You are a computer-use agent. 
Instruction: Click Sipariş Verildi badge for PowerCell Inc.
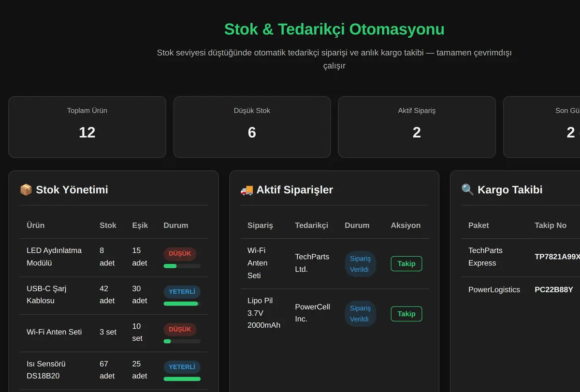[360, 313]
